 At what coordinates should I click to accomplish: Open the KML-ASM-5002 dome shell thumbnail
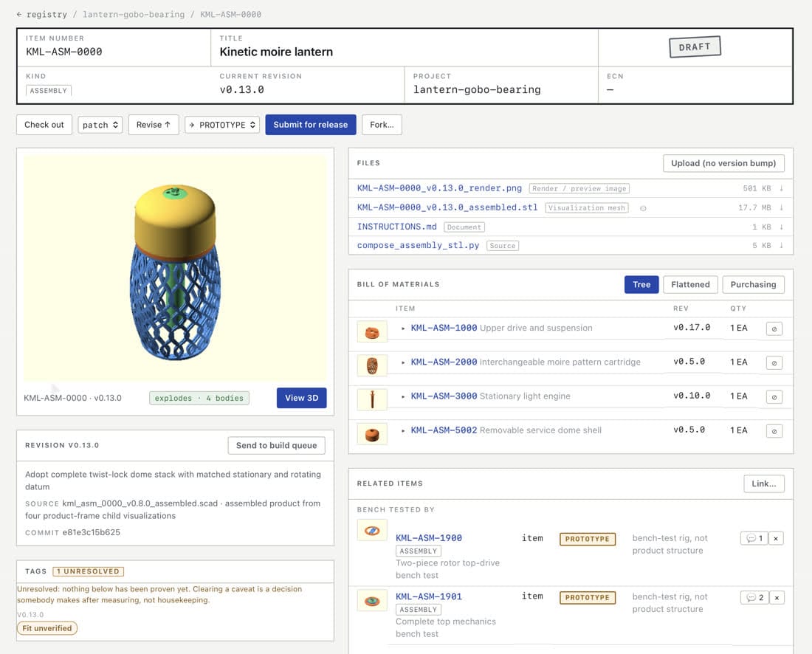tap(372, 434)
